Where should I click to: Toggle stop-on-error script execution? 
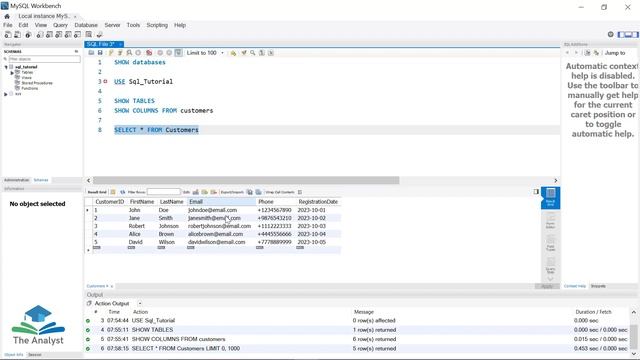[149, 53]
